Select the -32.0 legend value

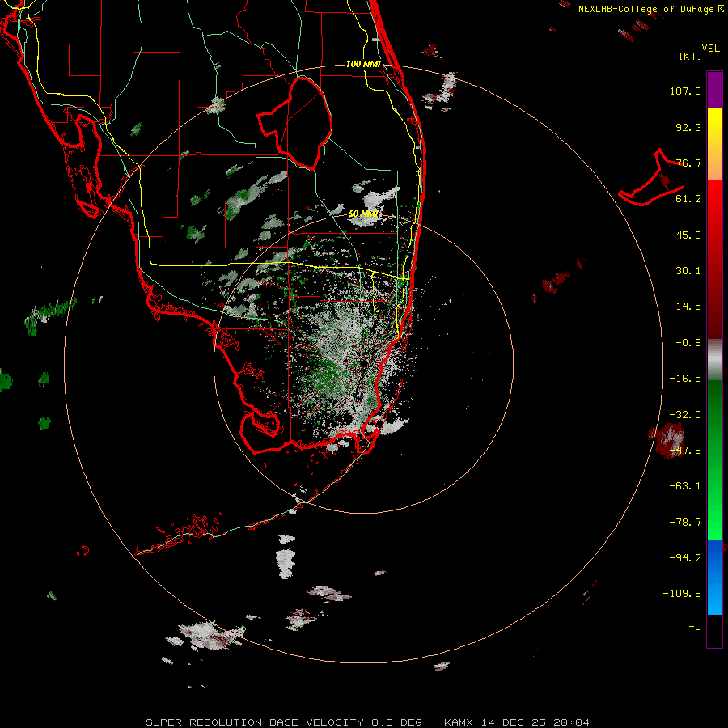[685, 415]
